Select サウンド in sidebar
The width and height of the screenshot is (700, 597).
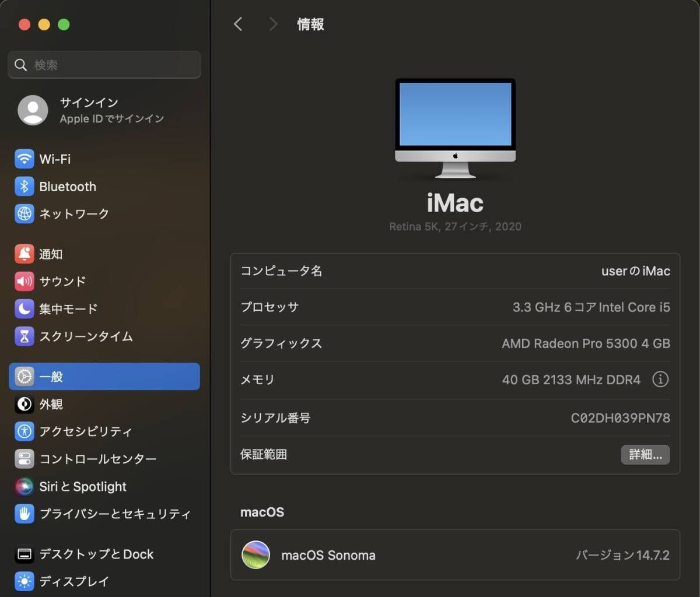62,282
